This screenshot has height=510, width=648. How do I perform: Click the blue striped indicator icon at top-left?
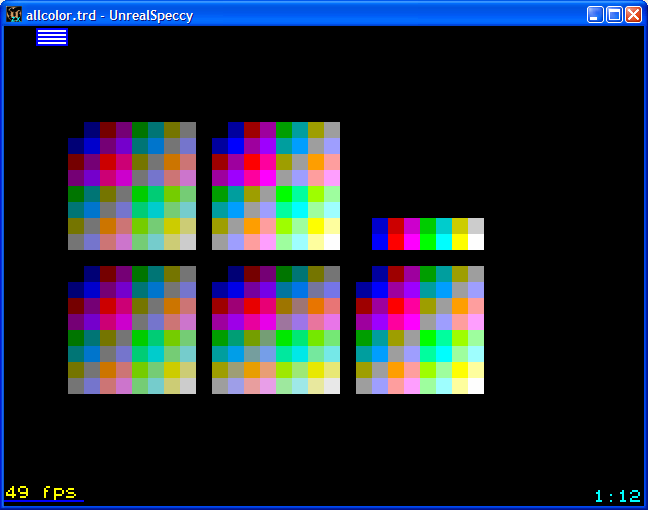(52, 37)
